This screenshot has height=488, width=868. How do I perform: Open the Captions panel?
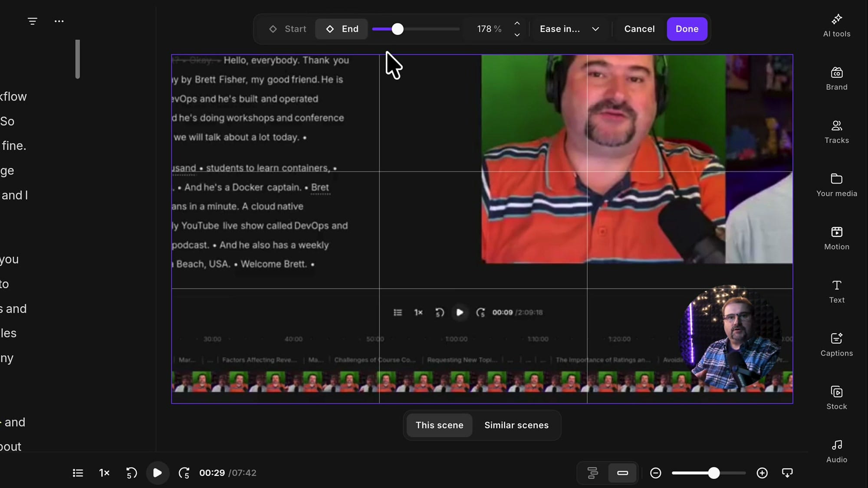(x=836, y=345)
